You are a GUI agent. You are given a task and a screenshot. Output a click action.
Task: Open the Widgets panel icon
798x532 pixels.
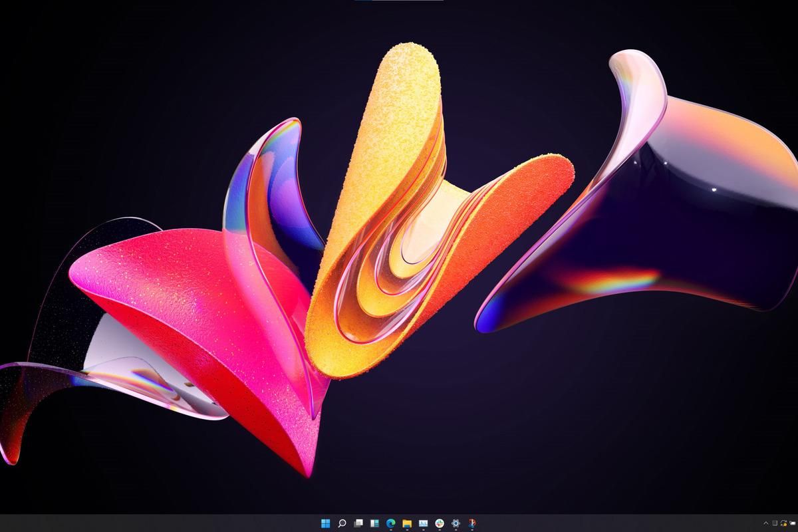[x=373, y=523]
